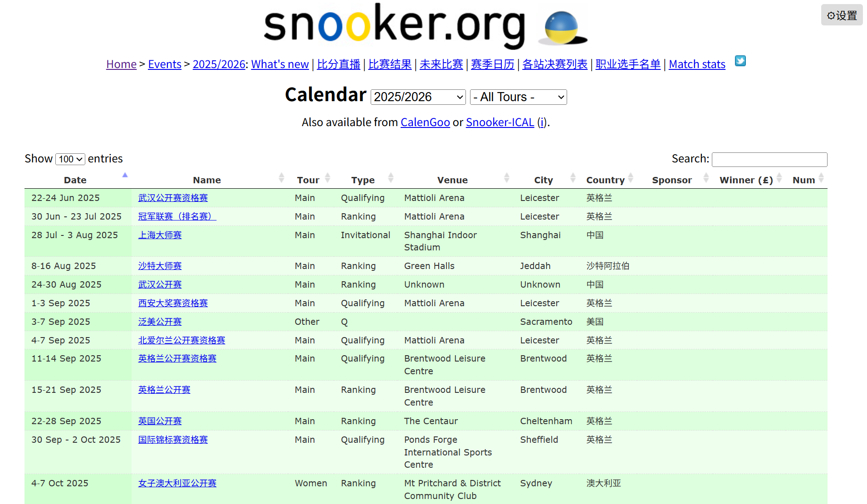Follow the CalenGoo link
This screenshot has height=504, width=867.
pyautogui.click(x=425, y=122)
